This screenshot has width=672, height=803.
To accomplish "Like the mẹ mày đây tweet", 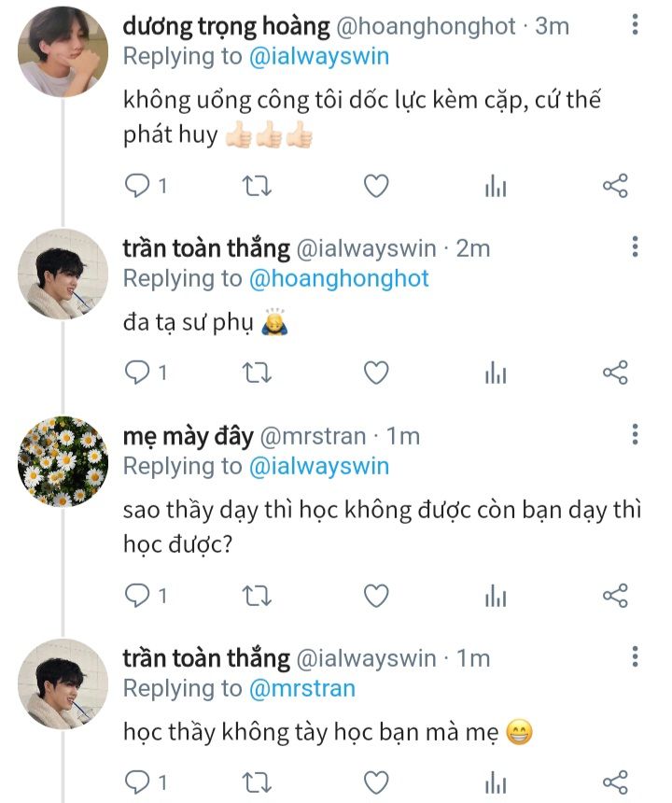I will [375, 595].
